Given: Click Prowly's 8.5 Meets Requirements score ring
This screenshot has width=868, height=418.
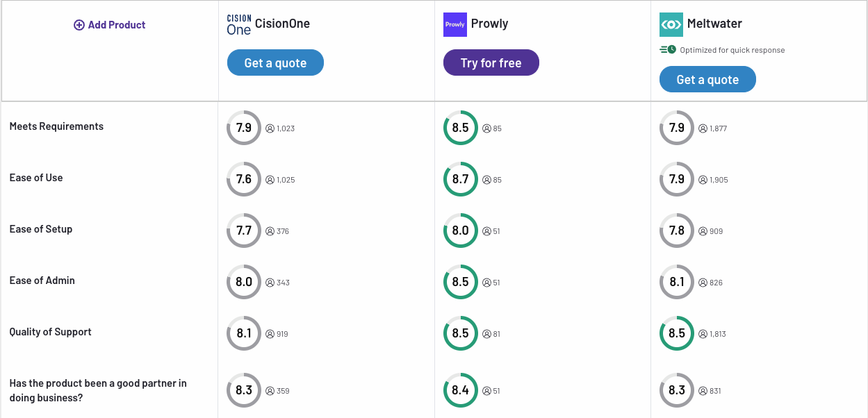Looking at the screenshot, I should pos(461,128).
